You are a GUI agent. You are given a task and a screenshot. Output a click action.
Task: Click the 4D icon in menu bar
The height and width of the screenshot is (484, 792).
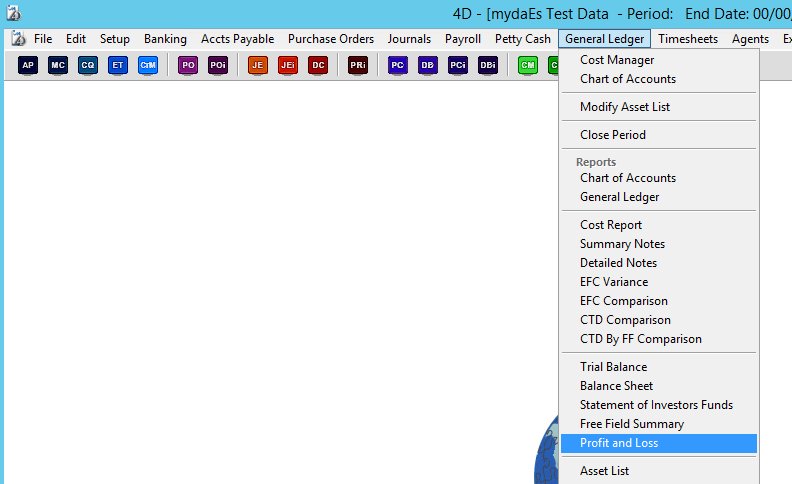[x=18, y=38]
